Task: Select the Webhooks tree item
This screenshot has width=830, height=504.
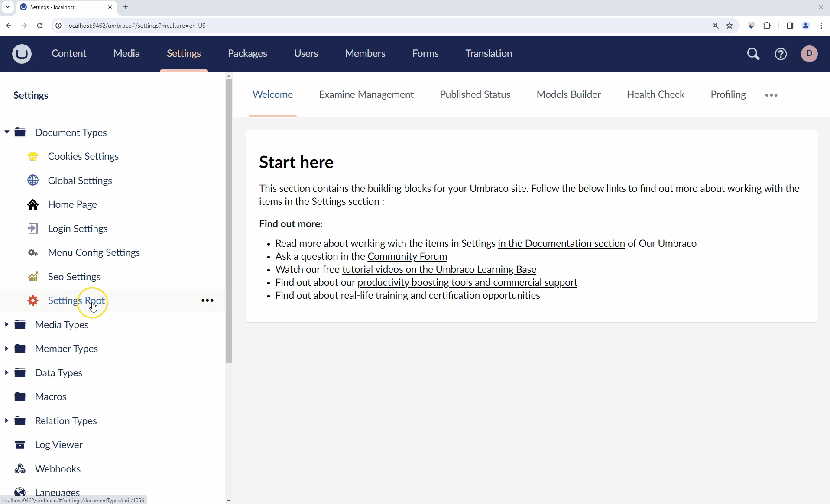Action: point(58,468)
